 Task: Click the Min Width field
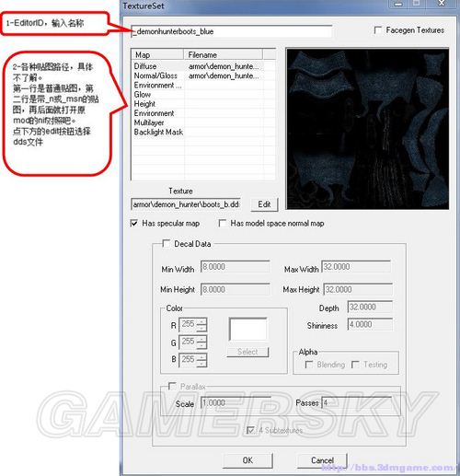[236, 267]
